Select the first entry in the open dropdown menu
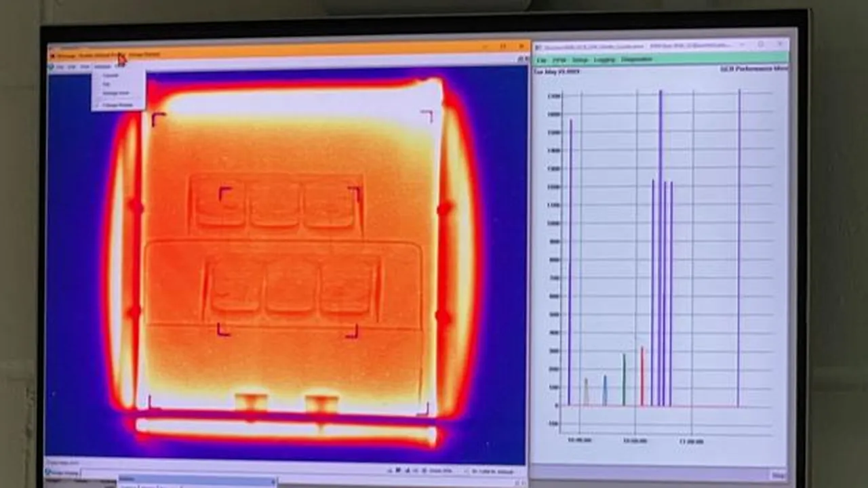Viewport: 868px width, 488px height. coord(110,75)
